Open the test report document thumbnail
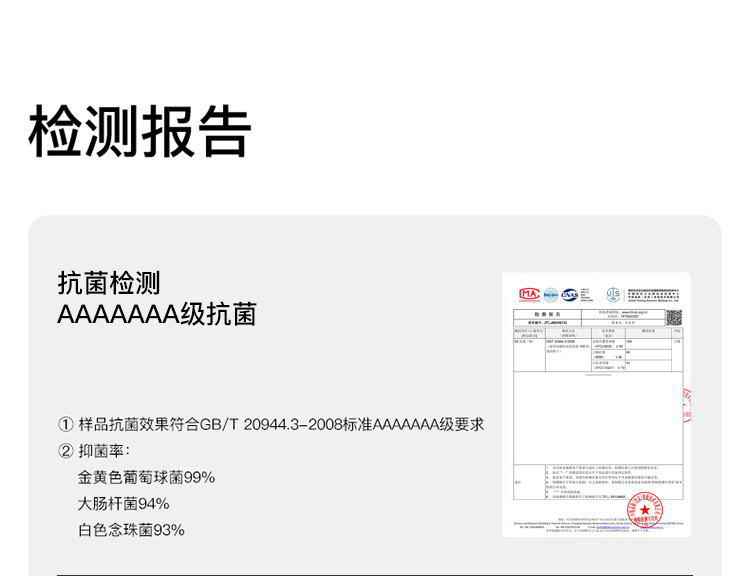 (x=597, y=404)
